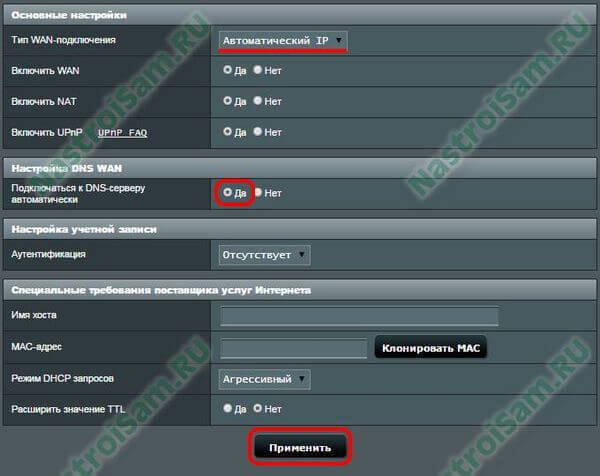Disable NAT by choosing 'Нет'

click(x=258, y=101)
